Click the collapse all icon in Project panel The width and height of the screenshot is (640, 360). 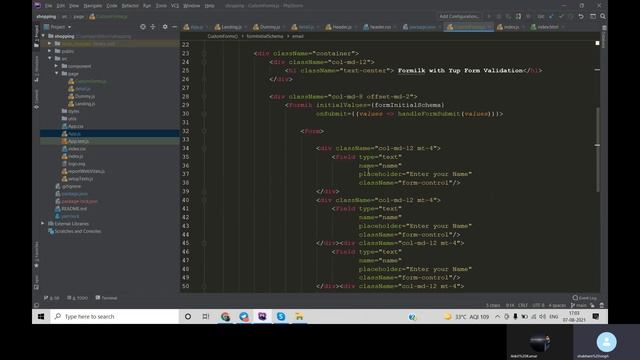153,27
